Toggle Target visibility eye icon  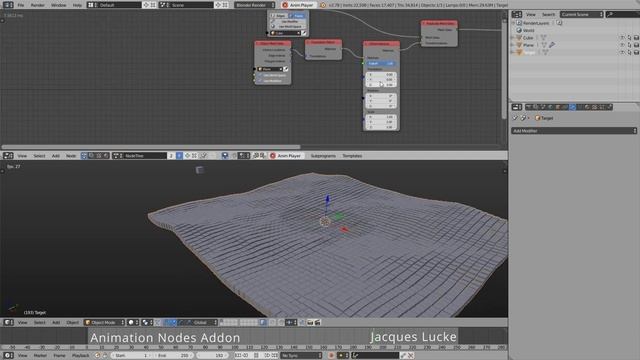coord(622,52)
